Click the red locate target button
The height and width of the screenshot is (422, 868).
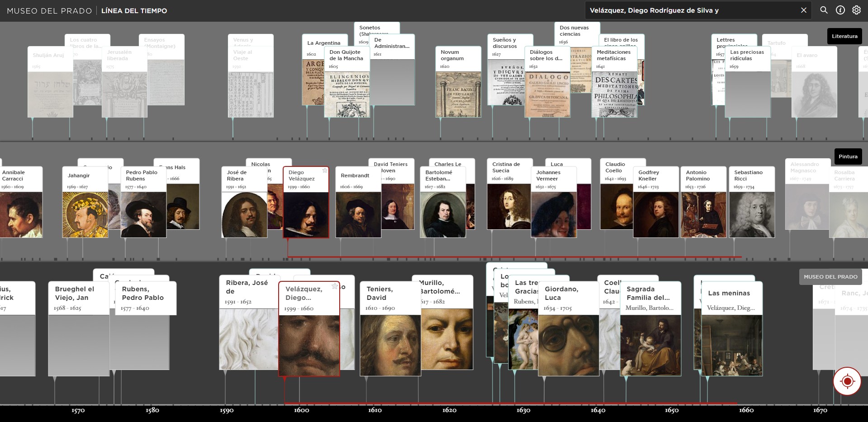[847, 381]
